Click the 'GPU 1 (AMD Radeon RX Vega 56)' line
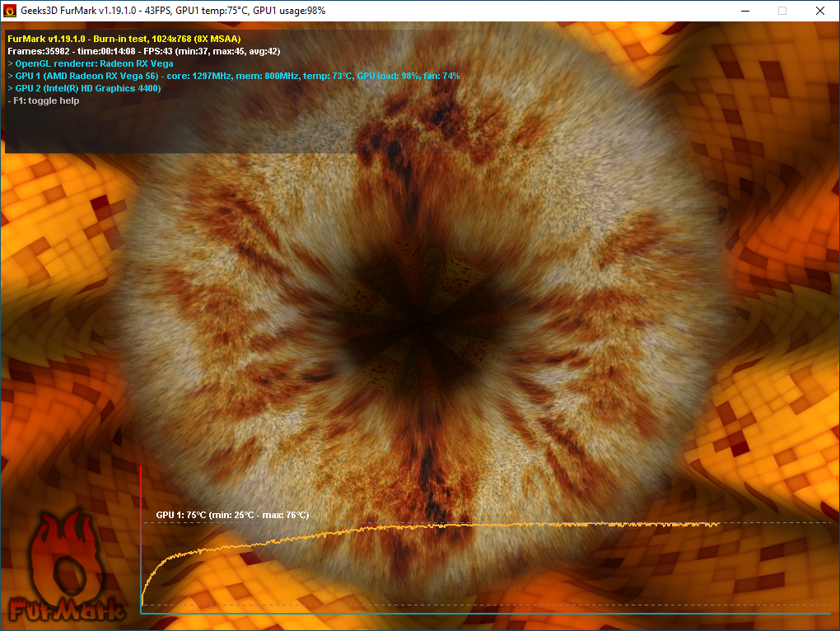 pyautogui.click(x=234, y=76)
